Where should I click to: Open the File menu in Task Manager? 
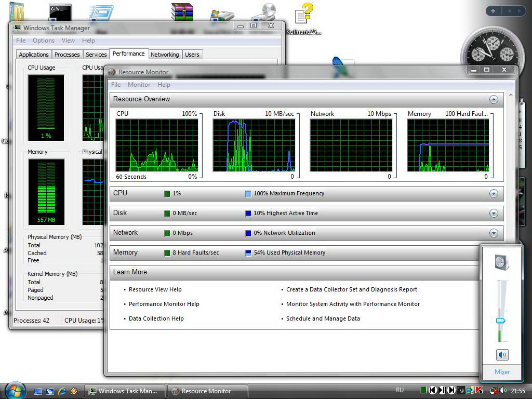(x=21, y=41)
